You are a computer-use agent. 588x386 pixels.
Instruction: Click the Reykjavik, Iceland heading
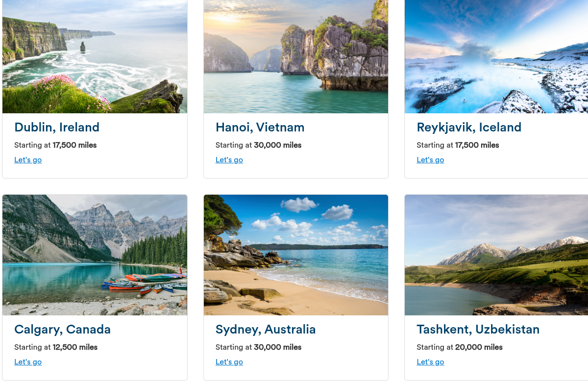[x=469, y=128]
